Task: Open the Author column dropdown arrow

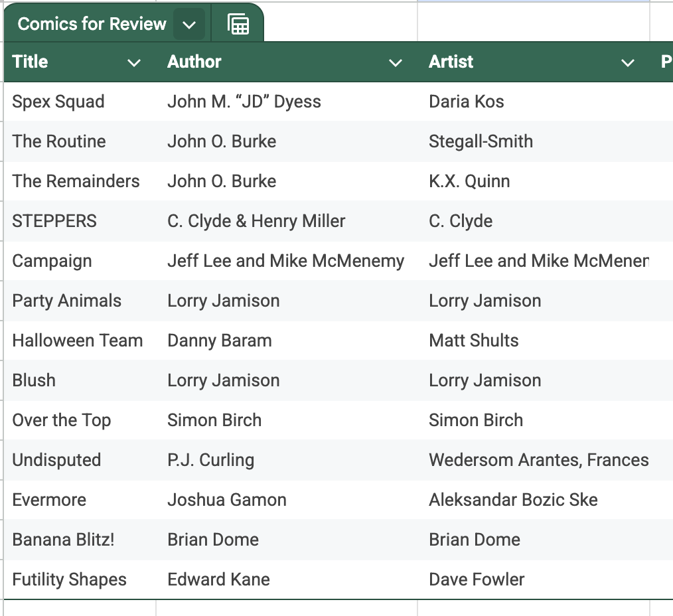Action: coord(396,62)
